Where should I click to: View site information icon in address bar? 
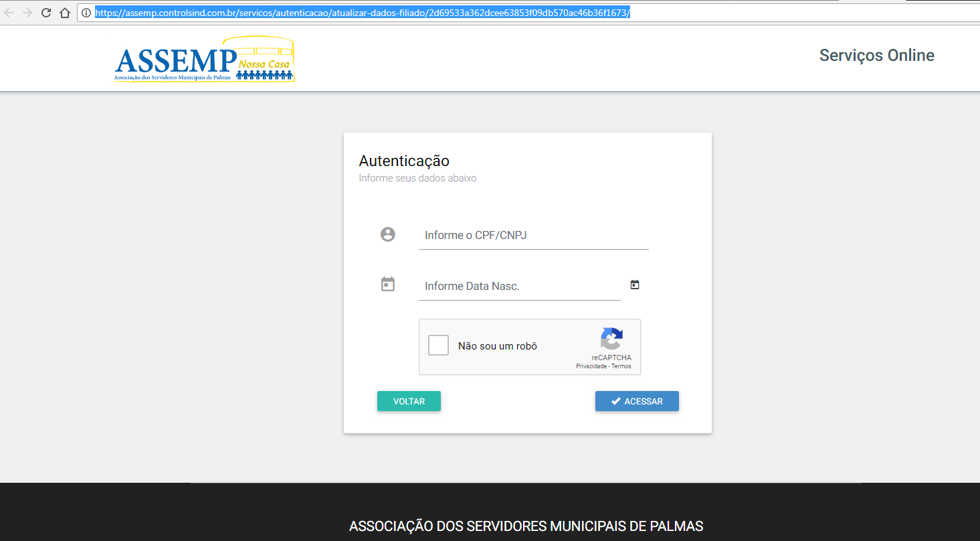[x=86, y=13]
